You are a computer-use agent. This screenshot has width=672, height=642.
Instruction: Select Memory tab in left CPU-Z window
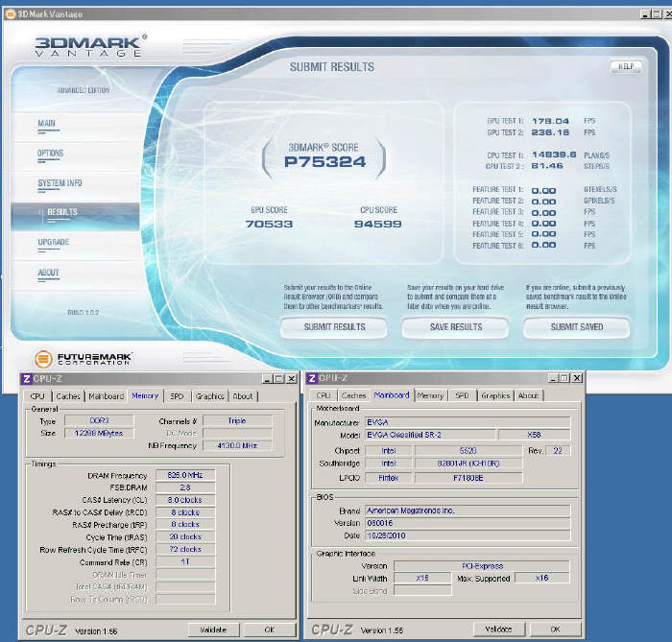point(145,395)
